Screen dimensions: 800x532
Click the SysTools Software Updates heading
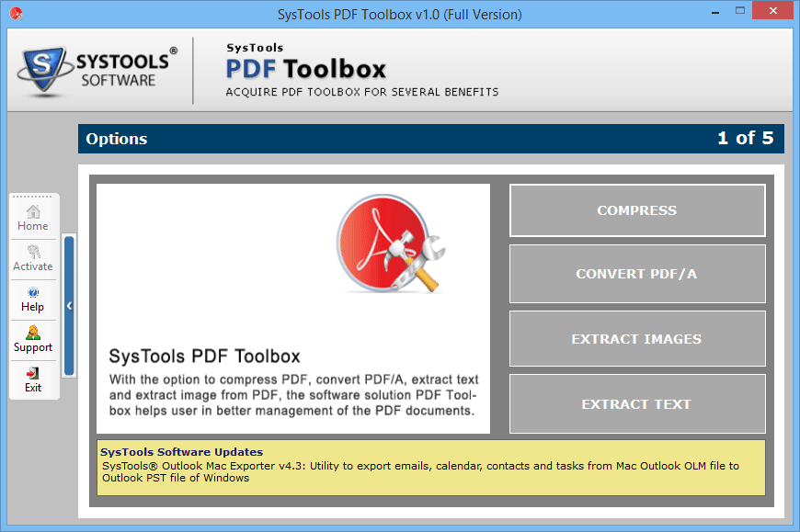click(181, 452)
